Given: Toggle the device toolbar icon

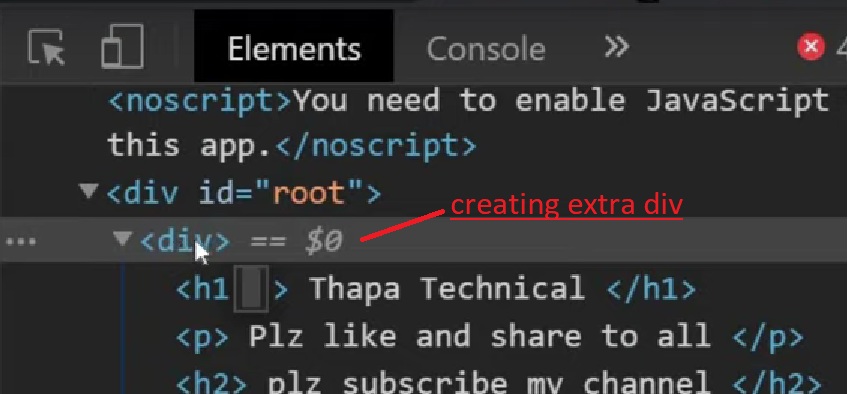Looking at the screenshot, I should point(123,47).
